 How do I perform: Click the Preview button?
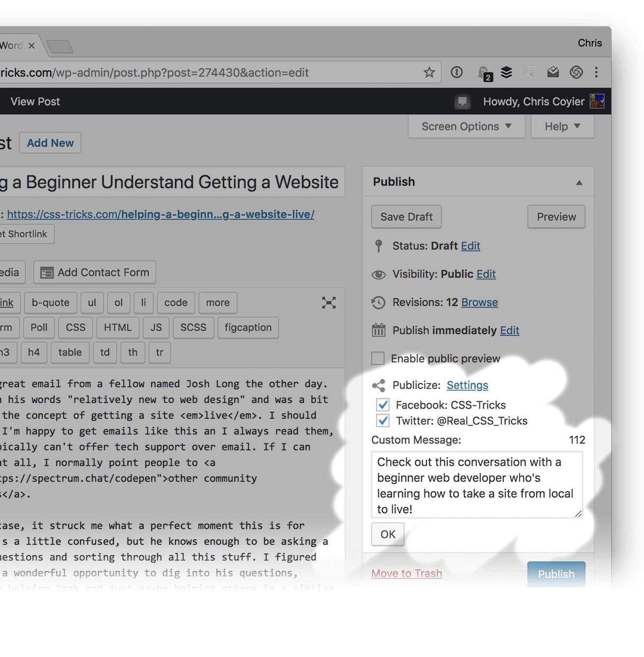pyautogui.click(x=556, y=217)
